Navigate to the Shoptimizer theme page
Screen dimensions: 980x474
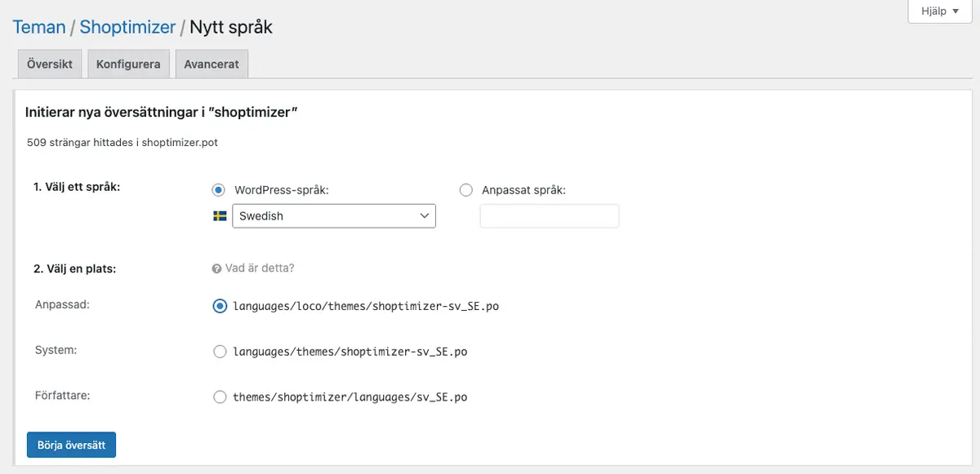(127, 27)
